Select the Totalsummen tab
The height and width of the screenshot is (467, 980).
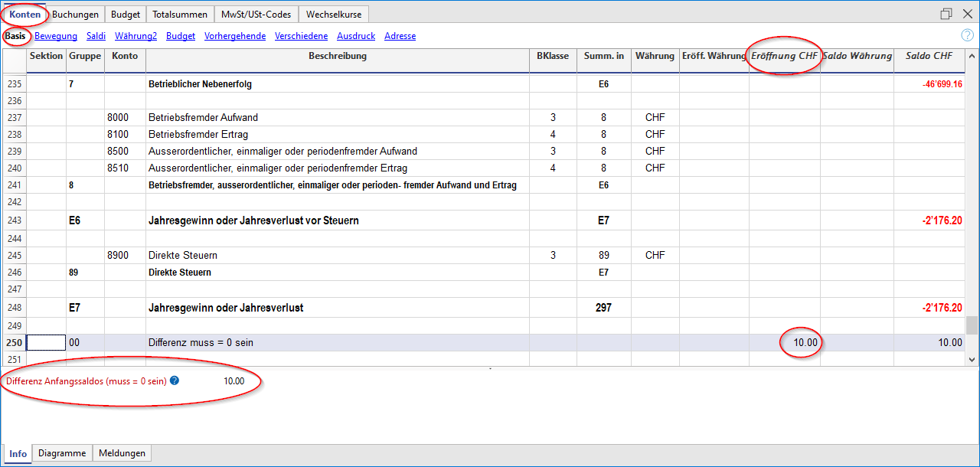point(179,15)
